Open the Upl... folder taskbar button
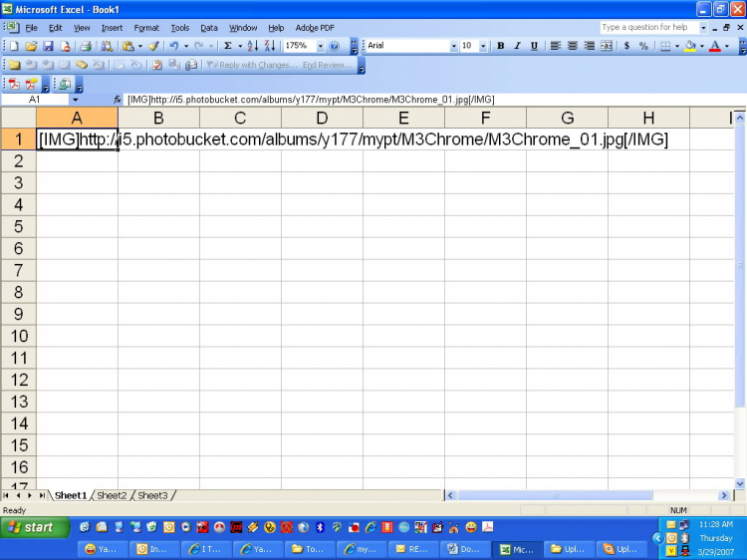The image size is (747, 560). (x=570, y=549)
